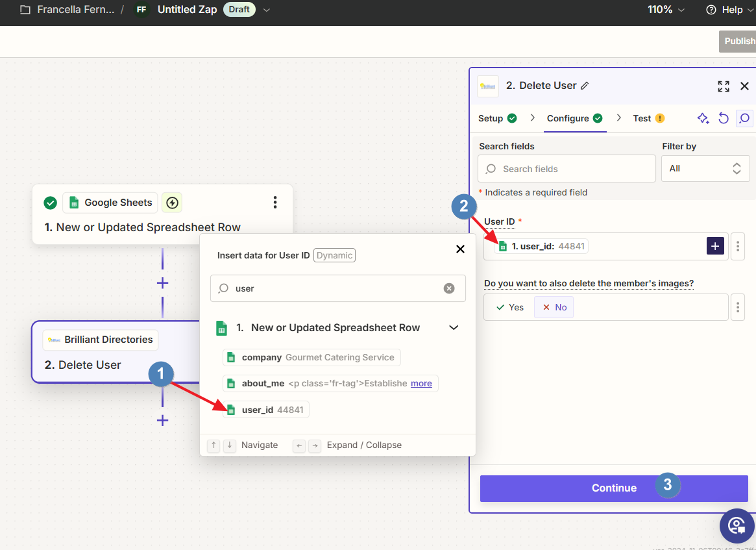Select the Delete User step card
The height and width of the screenshot is (550, 756).
[116, 352]
